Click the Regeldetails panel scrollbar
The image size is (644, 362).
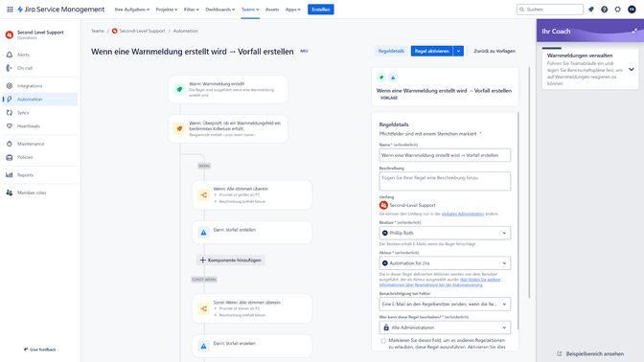click(517, 221)
